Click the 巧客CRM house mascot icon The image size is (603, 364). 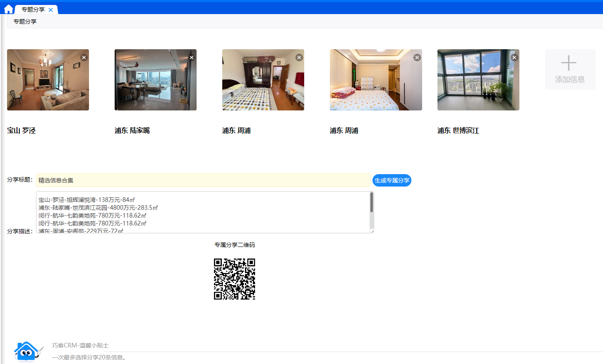pyautogui.click(x=27, y=351)
